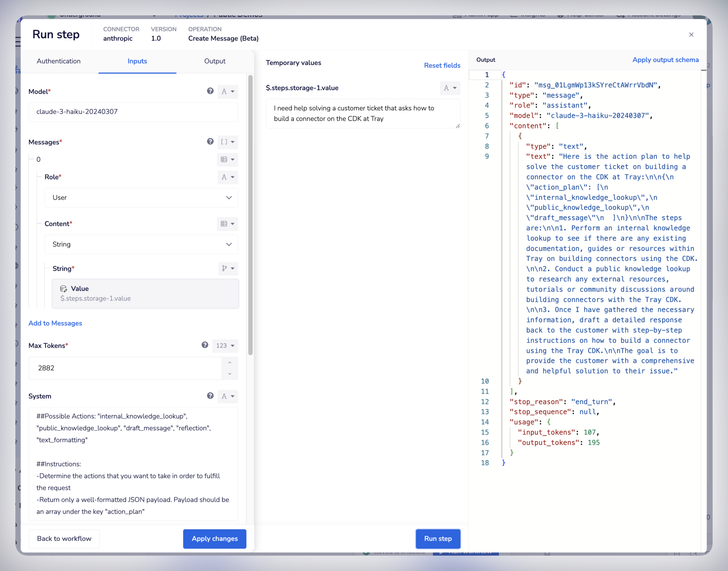Expand the Role dropdown showing User
This screenshot has height=571, width=728.
point(141,198)
